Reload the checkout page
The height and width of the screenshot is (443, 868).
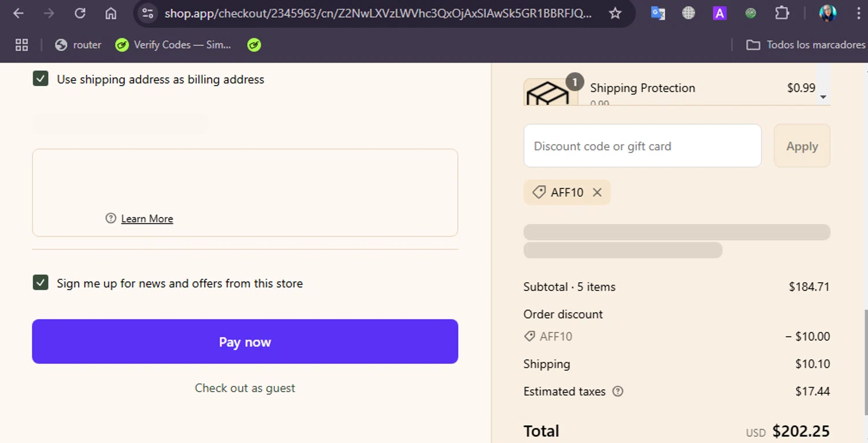[x=80, y=13]
